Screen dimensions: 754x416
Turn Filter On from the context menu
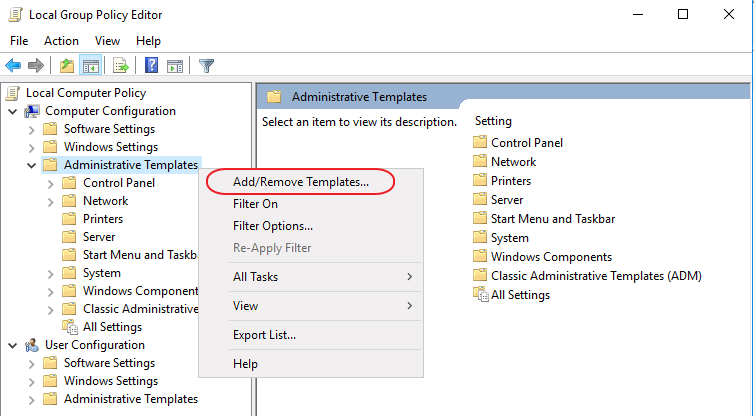pos(255,204)
